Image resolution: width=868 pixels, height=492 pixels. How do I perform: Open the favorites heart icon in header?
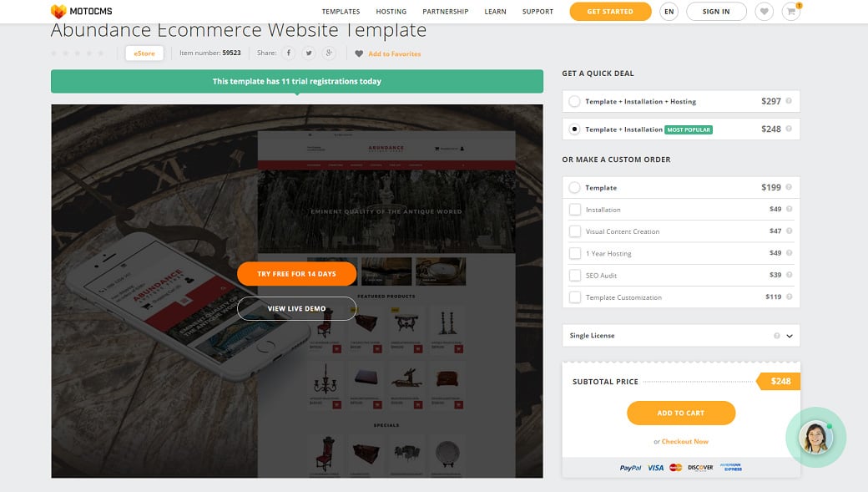coord(764,11)
